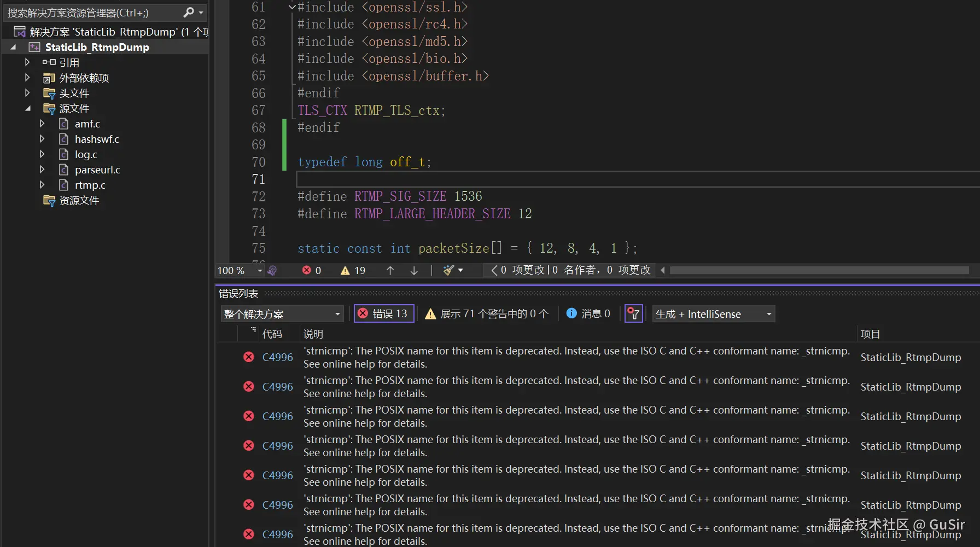Go to previous issue with up arrow
Viewport: 980px width, 547px height.
390,270
